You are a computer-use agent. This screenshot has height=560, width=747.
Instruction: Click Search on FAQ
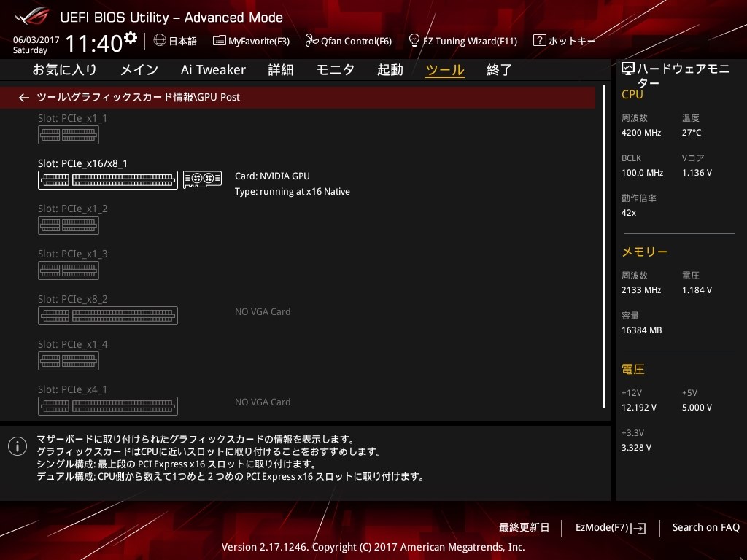click(x=705, y=527)
